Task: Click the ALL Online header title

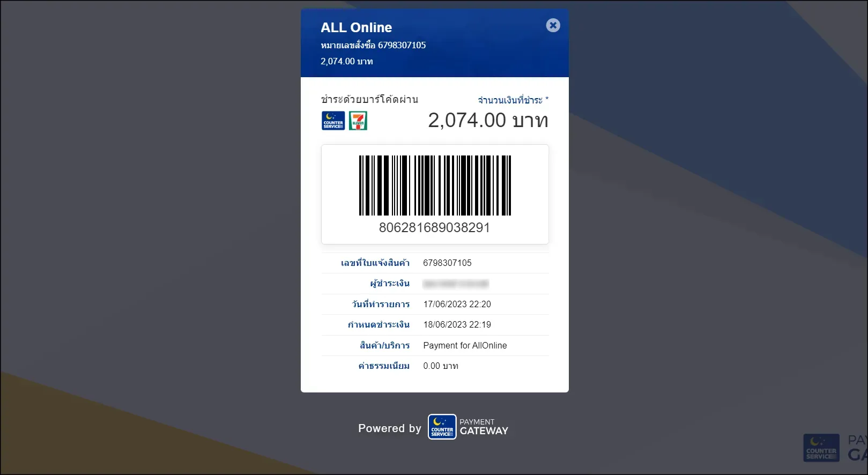Action: [x=356, y=27]
